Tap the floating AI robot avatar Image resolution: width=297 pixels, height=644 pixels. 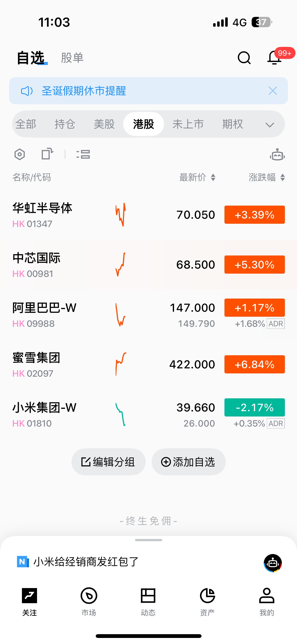click(x=273, y=563)
